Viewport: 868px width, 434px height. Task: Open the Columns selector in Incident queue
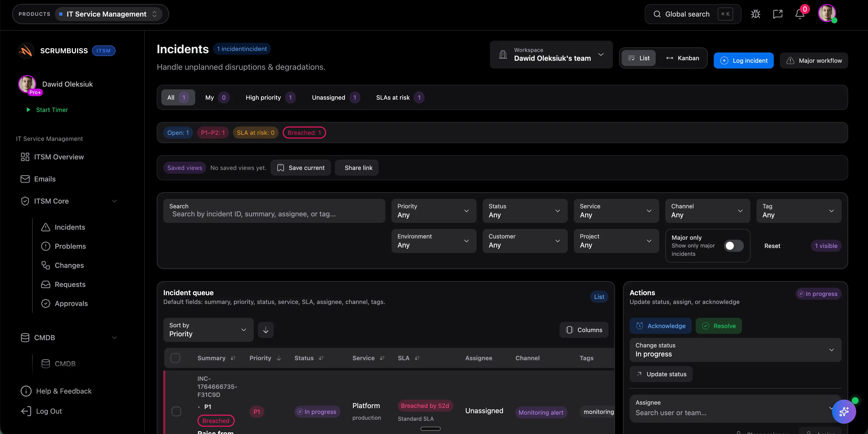click(x=584, y=330)
